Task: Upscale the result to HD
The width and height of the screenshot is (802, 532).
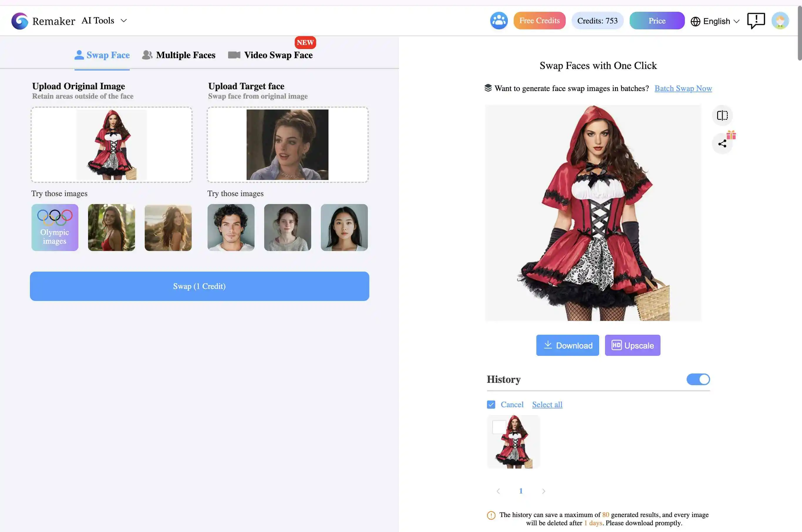Action: click(632, 345)
